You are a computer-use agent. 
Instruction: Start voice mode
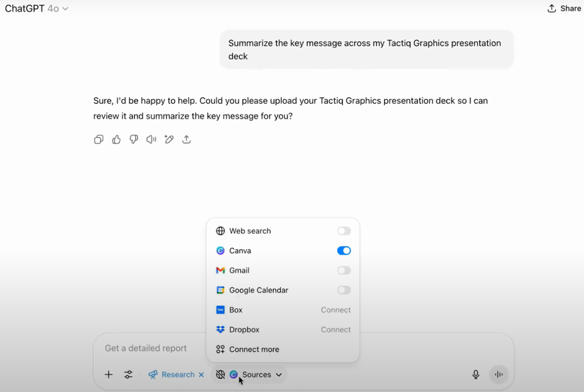point(499,374)
